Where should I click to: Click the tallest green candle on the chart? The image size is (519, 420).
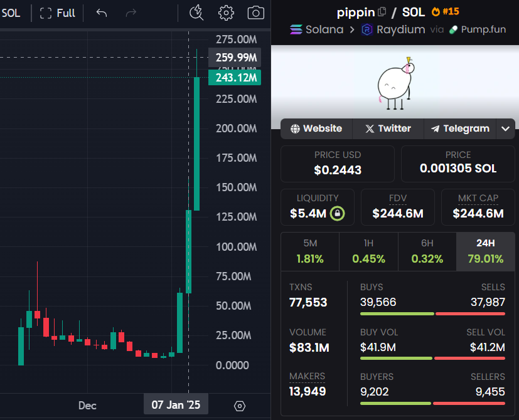(x=196, y=144)
